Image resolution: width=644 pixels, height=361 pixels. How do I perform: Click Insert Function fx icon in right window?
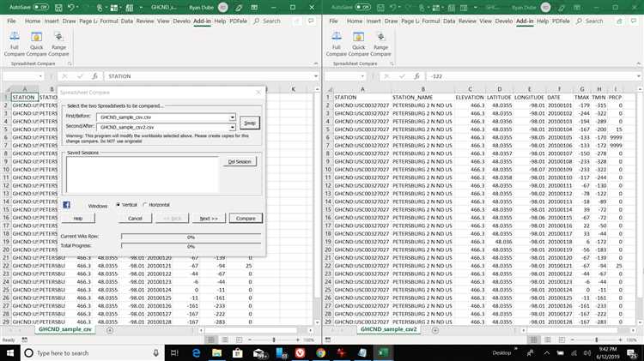click(x=416, y=76)
